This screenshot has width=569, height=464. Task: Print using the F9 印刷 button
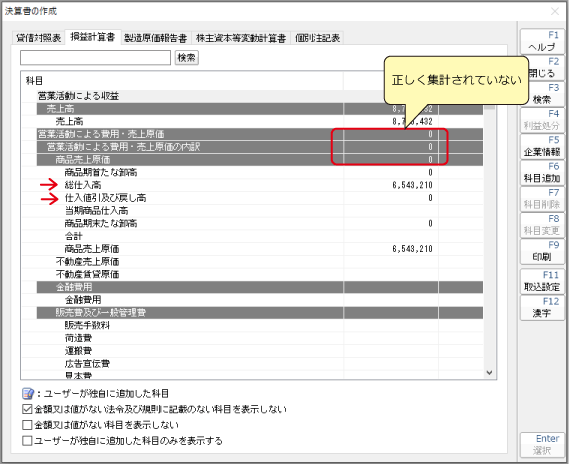pos(542,251)
